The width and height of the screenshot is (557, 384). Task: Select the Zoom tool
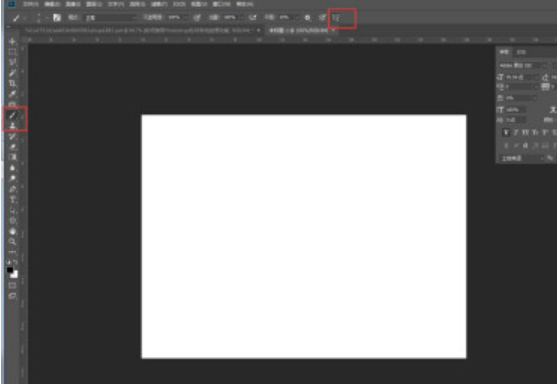click(x=12, y=242)
